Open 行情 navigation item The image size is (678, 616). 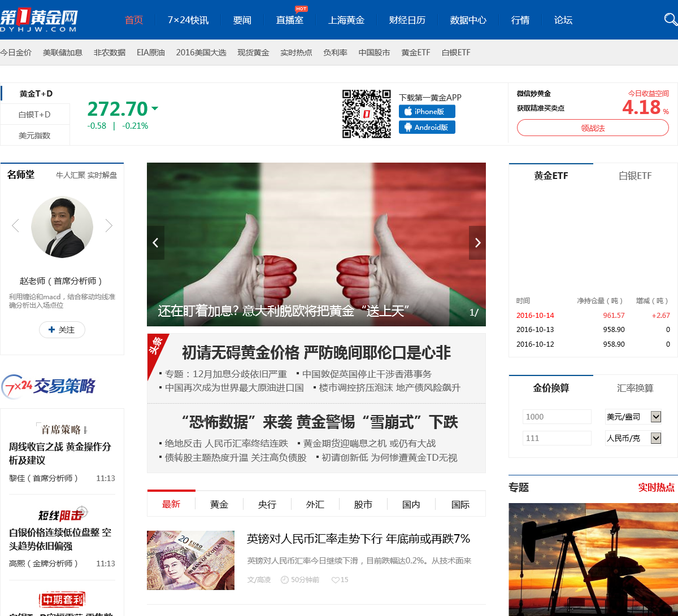(520, 20)
